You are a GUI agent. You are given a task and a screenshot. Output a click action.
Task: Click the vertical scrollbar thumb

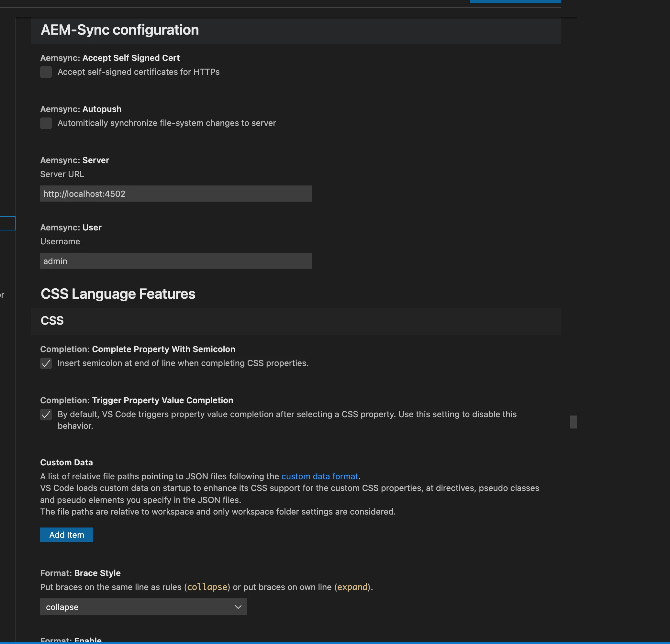coord(573,422)
